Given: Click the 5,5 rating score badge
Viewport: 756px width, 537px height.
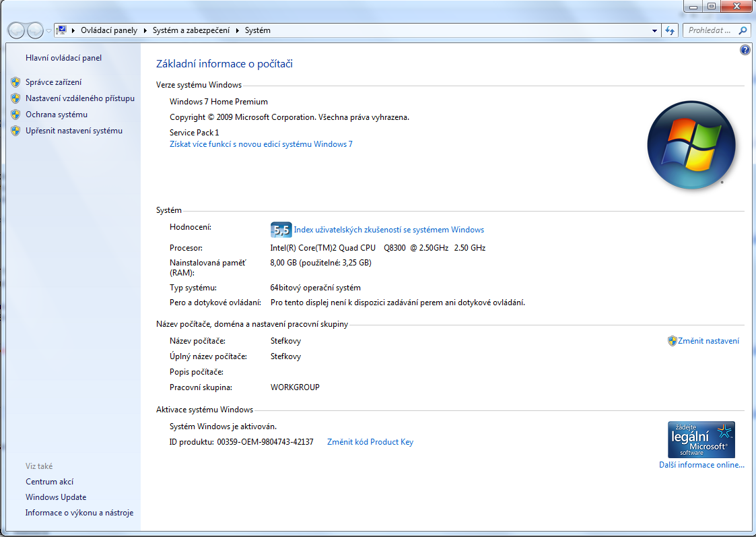Looking at the screenshot, I should point(281,230).
